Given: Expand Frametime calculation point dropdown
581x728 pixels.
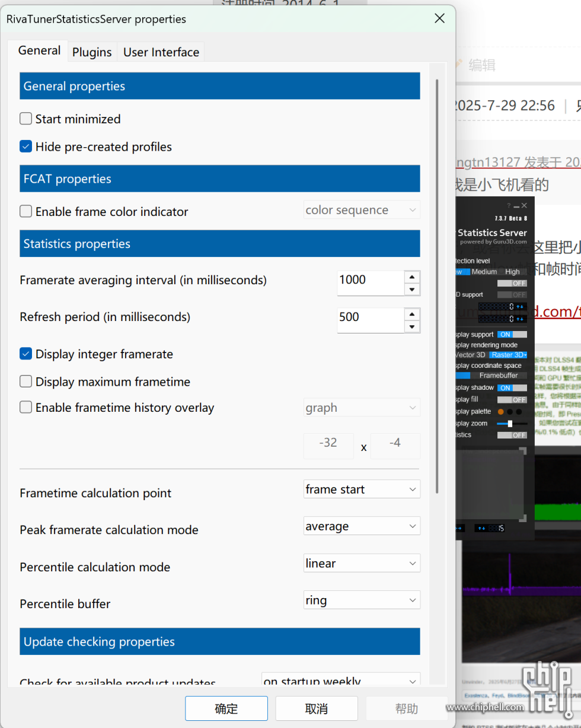Looking at the screenshot, I should click(x=362, y=489).
